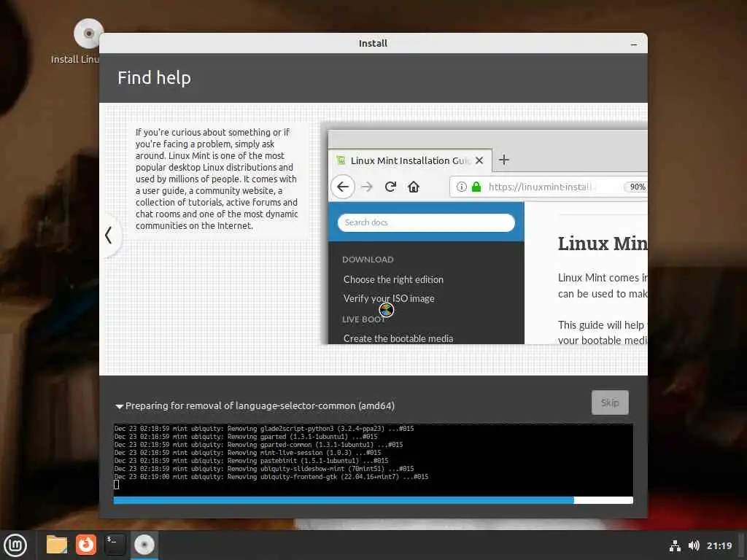Click the 'Removing ubiquity-slideshow-mint' log line
Viewport: 747px width, 560px height.
coord(264,469)
